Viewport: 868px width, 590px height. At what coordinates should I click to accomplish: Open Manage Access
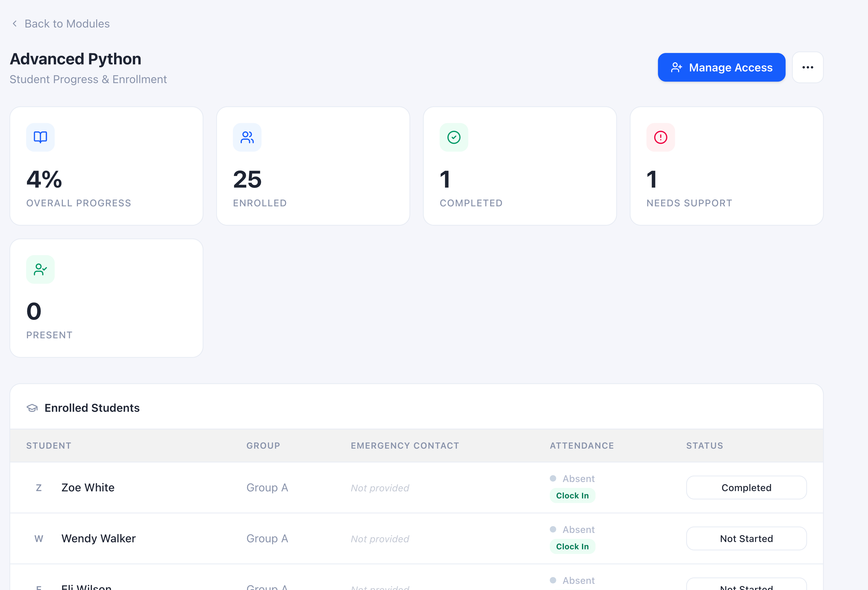pos(721,67)
